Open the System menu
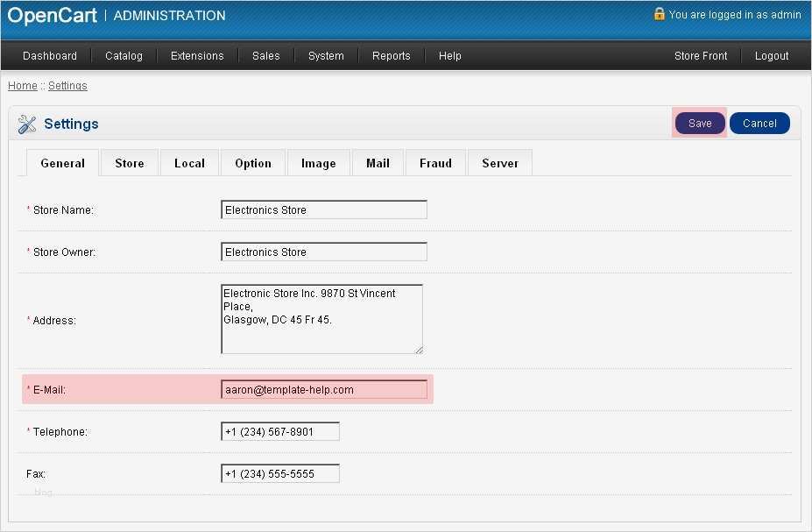 [x=326, y=55]
